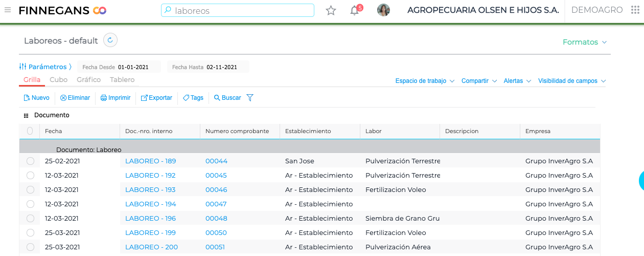Select the row for LABOREO - 196
The height and width of the screenshot is (256, 644).
(x=30, y=218)
